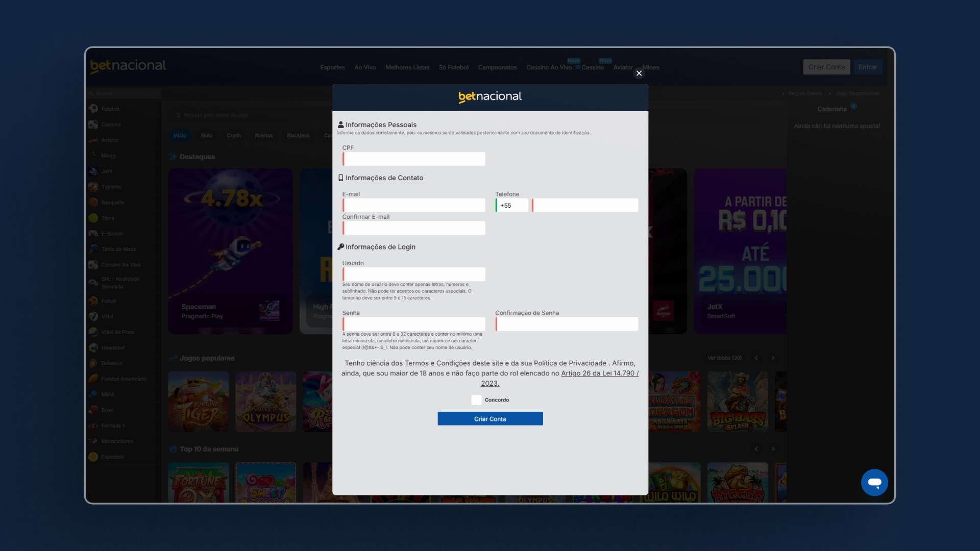Select Beisebol icon in sidebar

(x=93, y=363)
